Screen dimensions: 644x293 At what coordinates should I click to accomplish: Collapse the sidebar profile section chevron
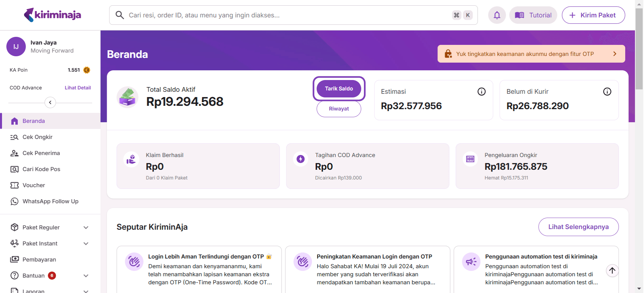point(50,102)
